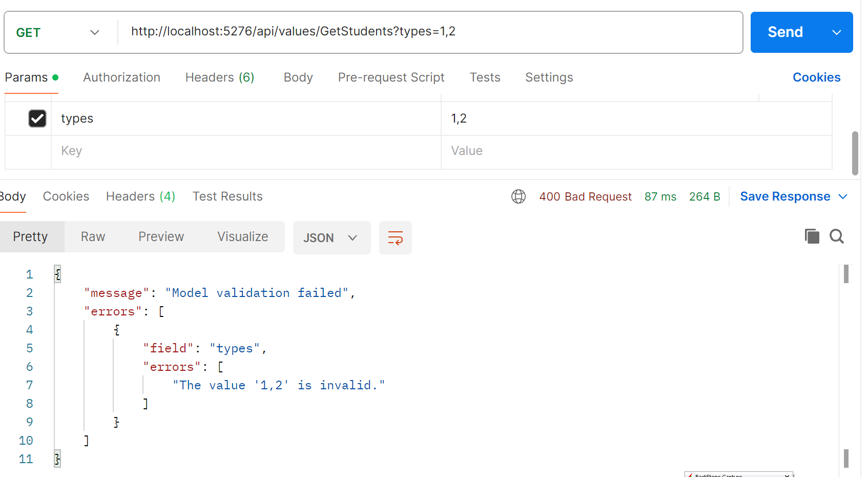Click into the request URL field
Screen dimensions: 868x477
(x=429, y=32)
